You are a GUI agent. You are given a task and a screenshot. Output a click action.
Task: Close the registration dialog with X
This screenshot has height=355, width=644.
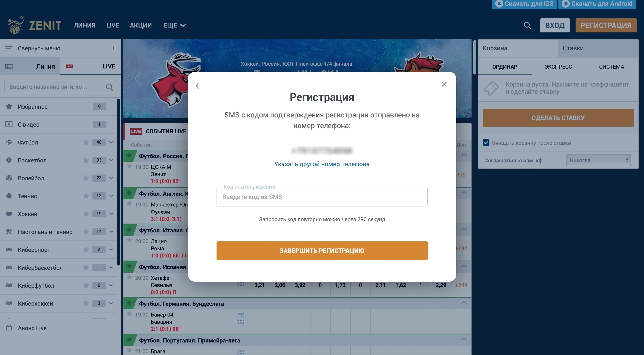tap(444, 84)
